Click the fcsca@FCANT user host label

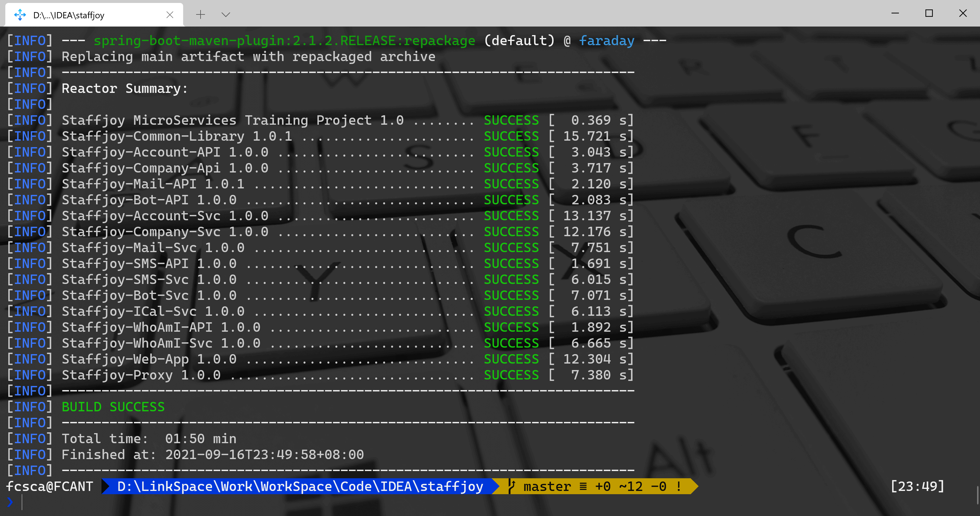click(50, 486)
